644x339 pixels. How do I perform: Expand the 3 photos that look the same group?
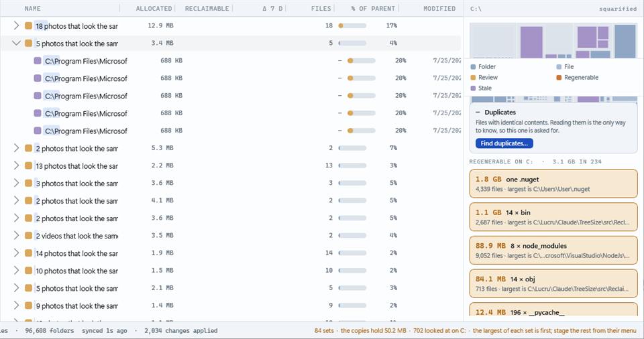pyautogui.click(x=16, y=183)
